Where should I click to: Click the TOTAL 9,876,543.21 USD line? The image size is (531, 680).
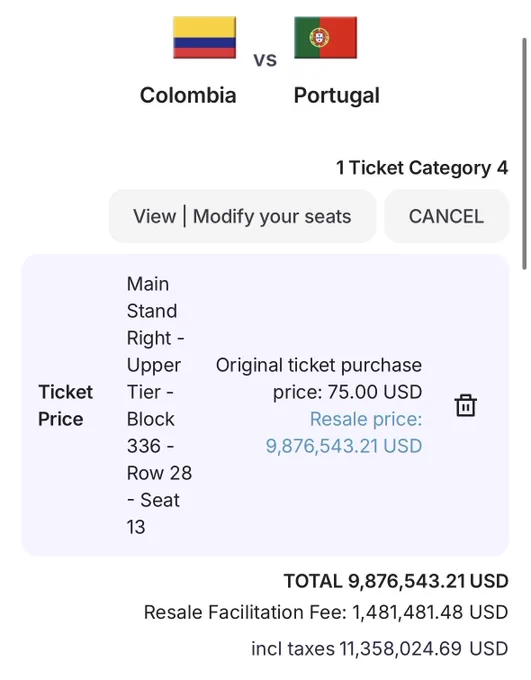396,581
